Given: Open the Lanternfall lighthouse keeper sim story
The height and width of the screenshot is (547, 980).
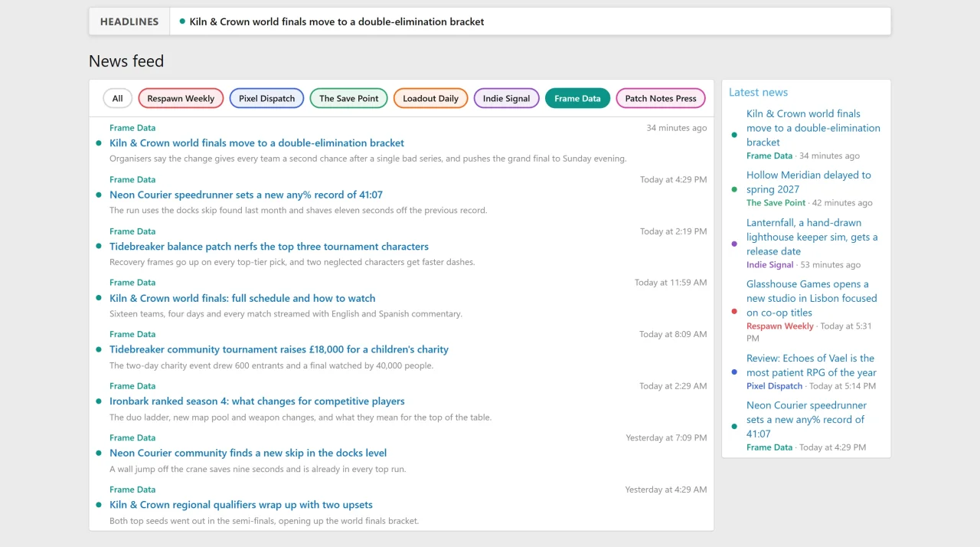Looking at the screenshot, I should tap(812, 237).
